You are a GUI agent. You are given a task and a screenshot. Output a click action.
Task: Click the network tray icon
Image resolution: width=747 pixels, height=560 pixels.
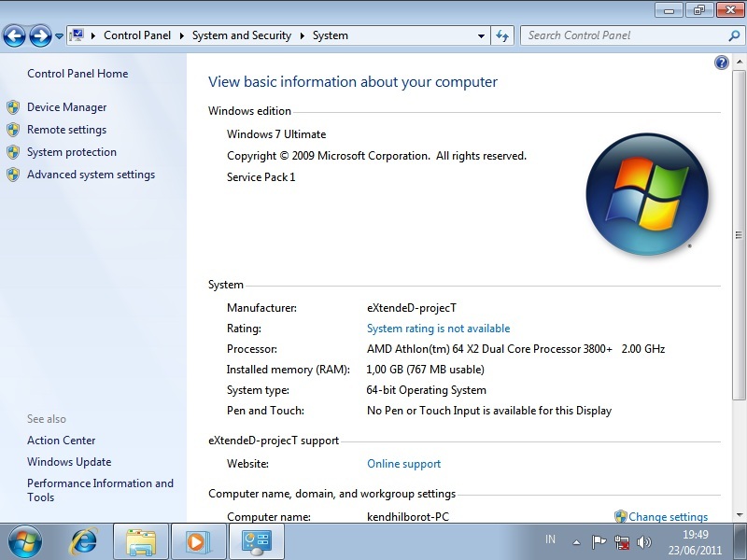click(x=621, y=541)
